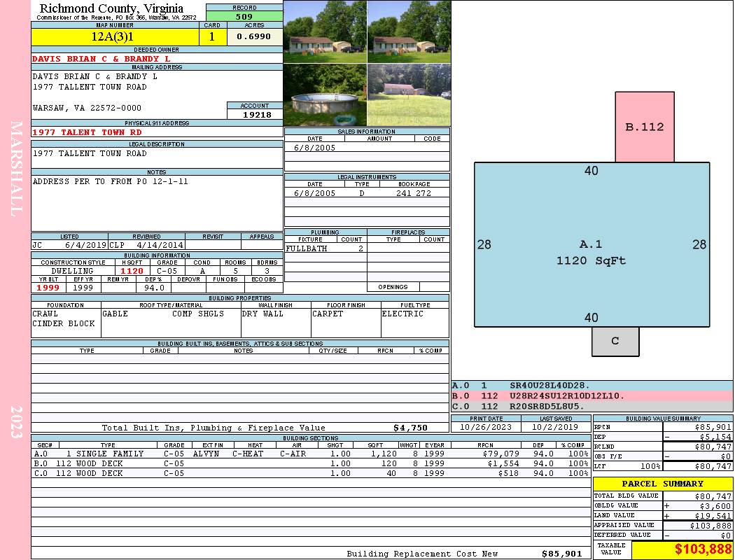This screenshot has height=560, width=735.
Task: Click the last saved date 10/2/2019
Action: [x=556, y=427]
